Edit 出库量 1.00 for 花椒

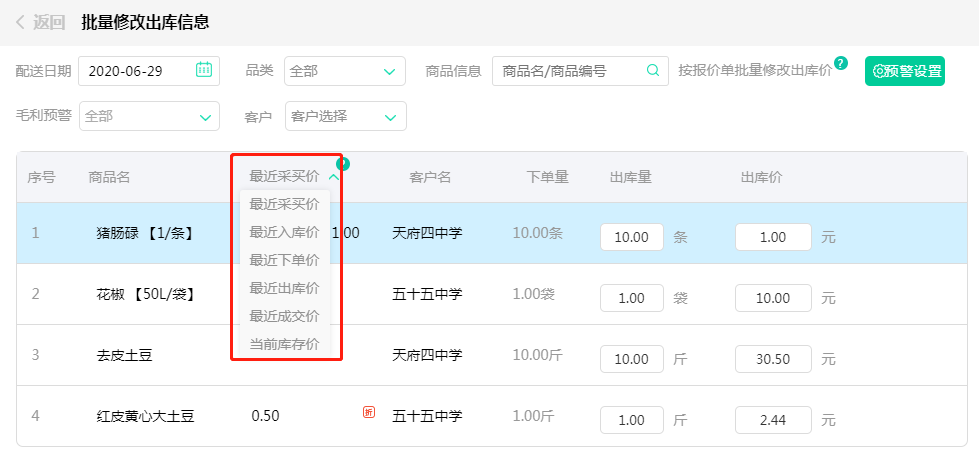click(x=632, y=298)
